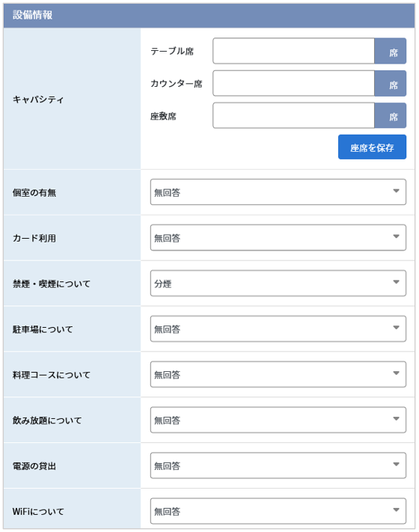Open the 禁煙・喫煙について dropdown showing 分煙

click(x=278, y=283)
